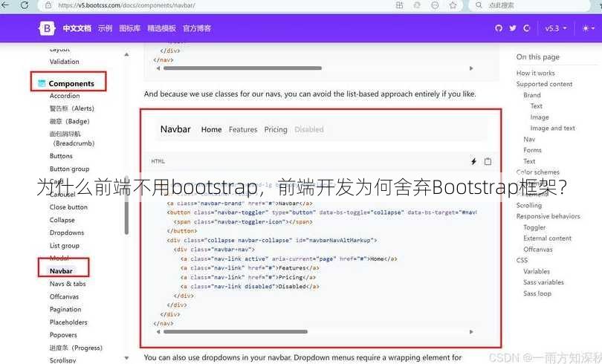Jump to Sass loop section

click(x=537, y=293)
